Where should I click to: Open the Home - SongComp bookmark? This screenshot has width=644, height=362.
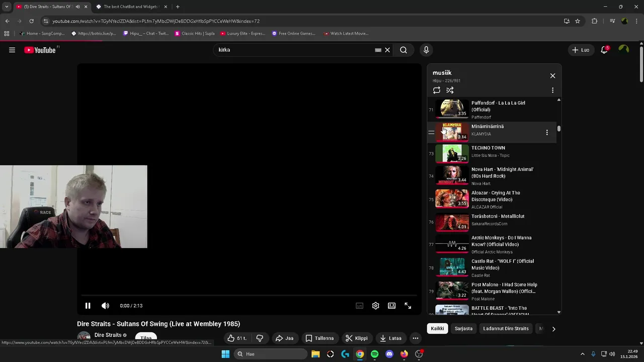tap(42, 34)
